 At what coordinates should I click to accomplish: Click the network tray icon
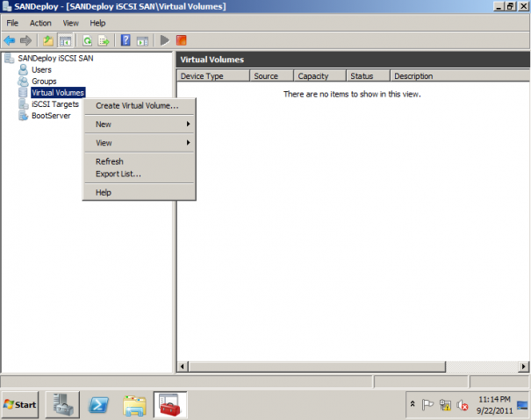(445, 405)
